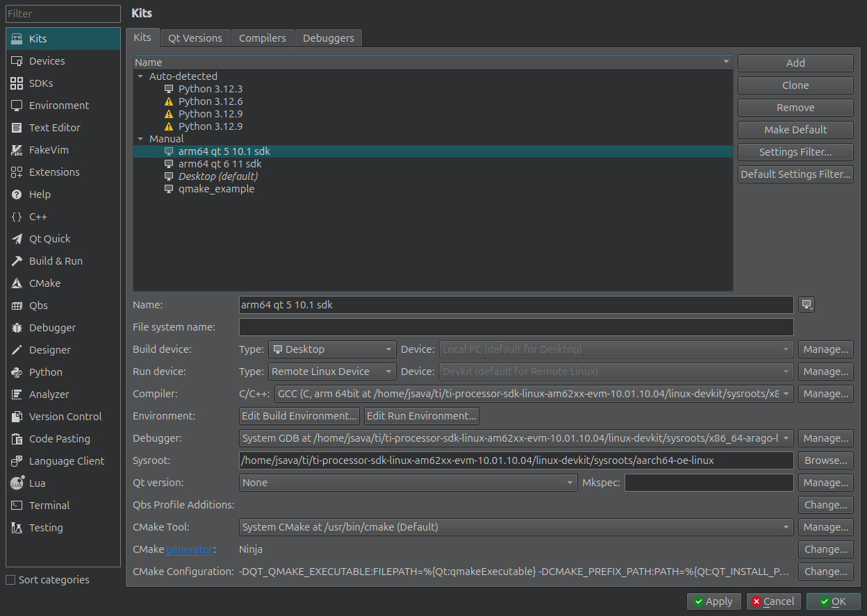Focus the Filter search field
867x616 pixels.
(x=63, y=14)
